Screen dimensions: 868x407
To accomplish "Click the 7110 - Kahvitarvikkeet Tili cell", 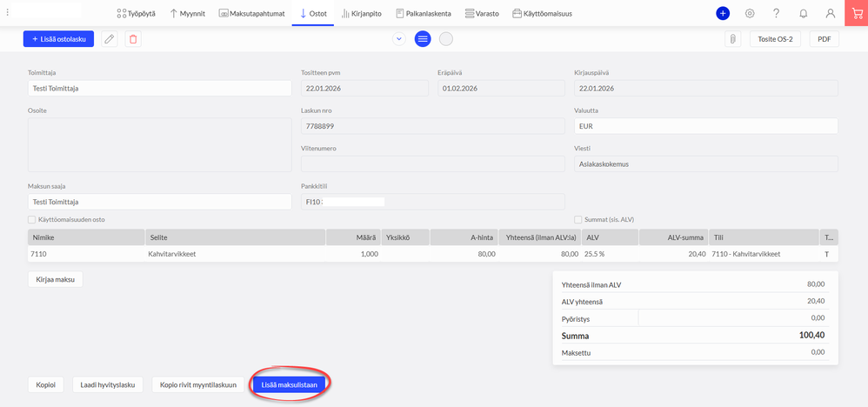I will click(764, 254).
